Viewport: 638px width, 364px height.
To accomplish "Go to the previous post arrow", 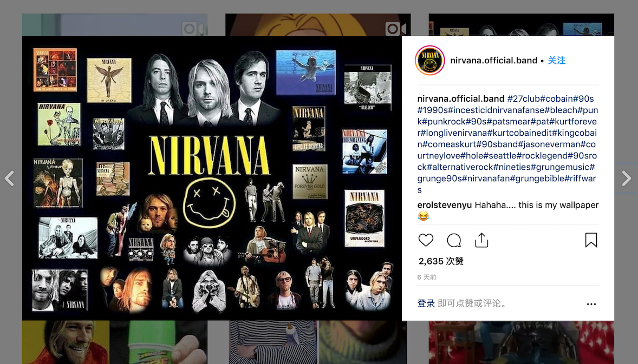I will (x=9, y=178).
